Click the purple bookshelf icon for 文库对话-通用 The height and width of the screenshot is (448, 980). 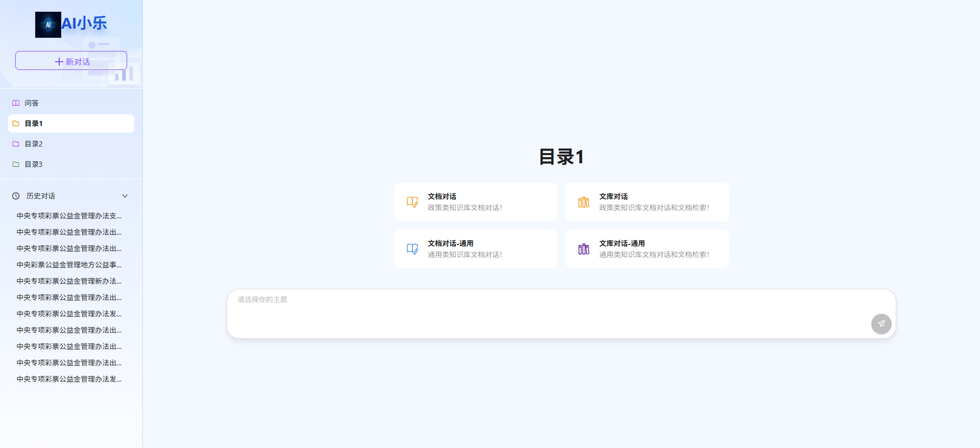(x=583, y=249)
